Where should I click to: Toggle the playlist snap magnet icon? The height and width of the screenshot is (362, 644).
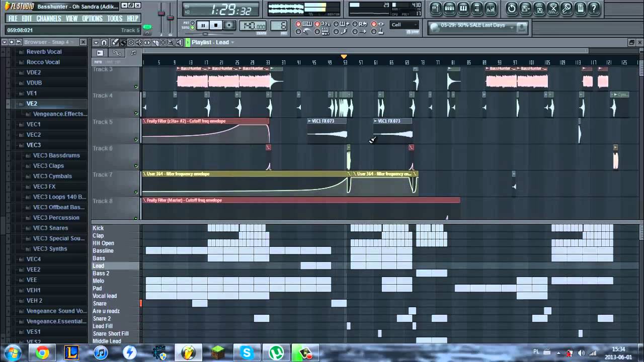(104, 43)
